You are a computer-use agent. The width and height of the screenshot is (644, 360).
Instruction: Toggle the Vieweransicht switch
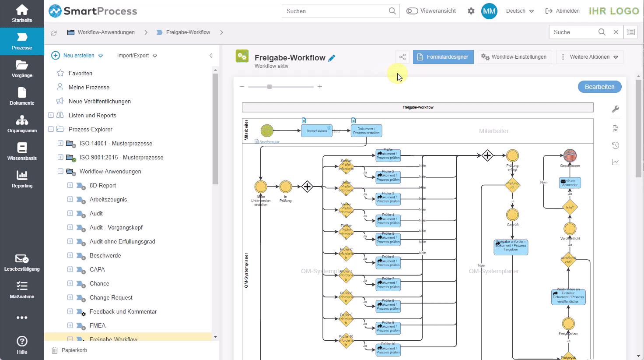(x=412, y=11)
